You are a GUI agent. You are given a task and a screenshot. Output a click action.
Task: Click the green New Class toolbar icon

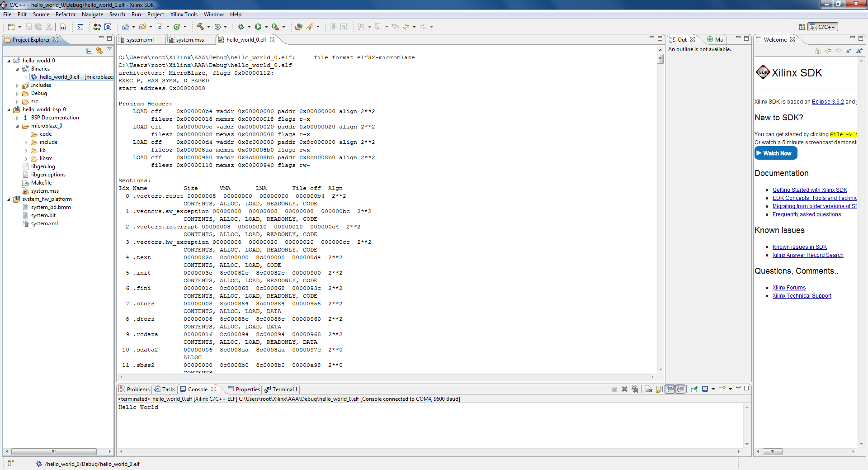click(177, 27)
